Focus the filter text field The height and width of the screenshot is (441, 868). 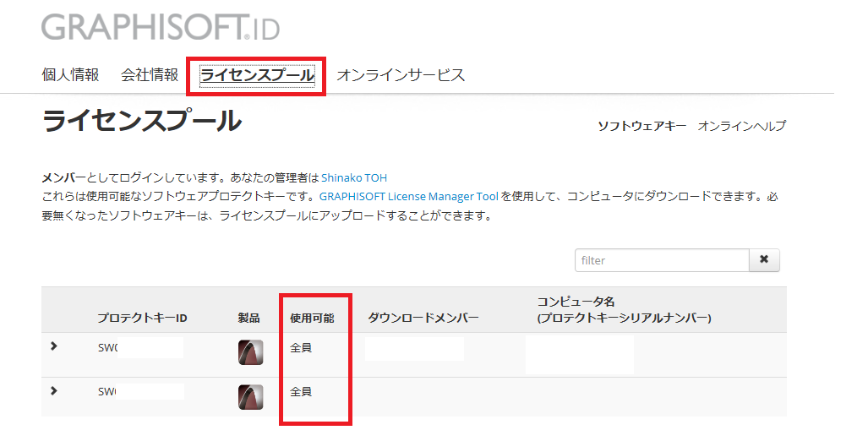(662, 260)
